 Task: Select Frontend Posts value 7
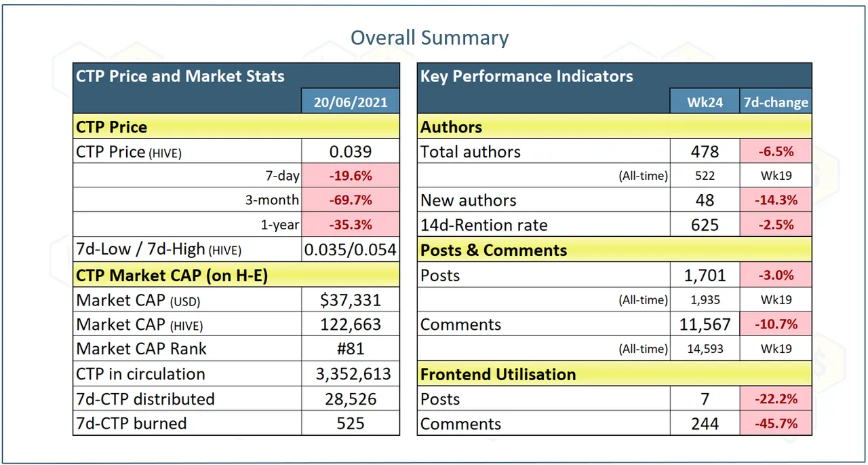pos(705,398)
